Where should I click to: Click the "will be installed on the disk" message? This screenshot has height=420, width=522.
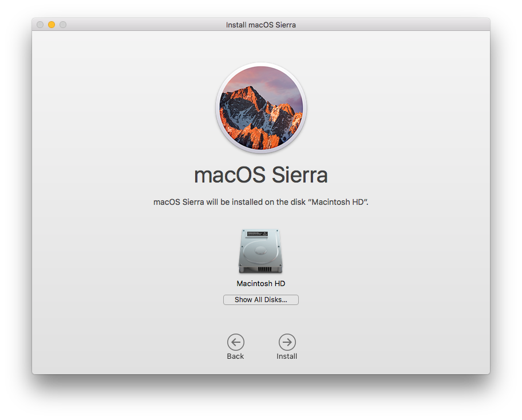pos(261,202)
